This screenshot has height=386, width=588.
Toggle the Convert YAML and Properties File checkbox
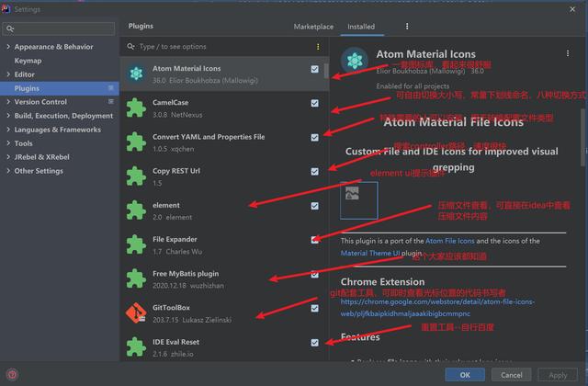(x=314, y=137)
